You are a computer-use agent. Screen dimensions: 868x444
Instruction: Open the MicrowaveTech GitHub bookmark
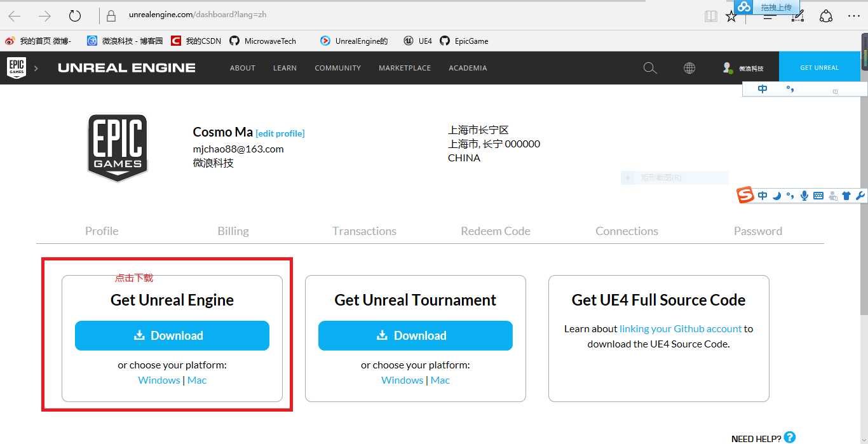(262, 41)
